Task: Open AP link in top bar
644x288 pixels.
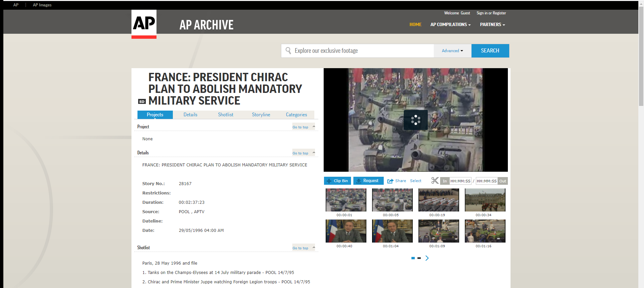Action: (16, 5)
